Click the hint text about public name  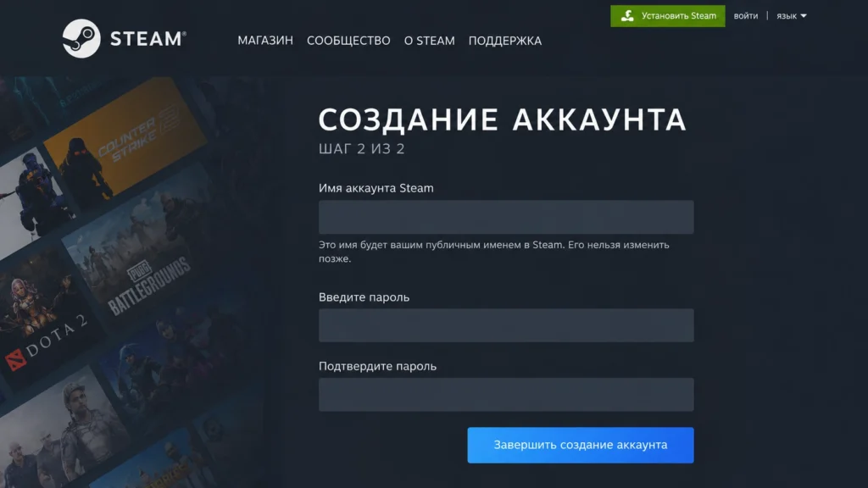[494, 252]
